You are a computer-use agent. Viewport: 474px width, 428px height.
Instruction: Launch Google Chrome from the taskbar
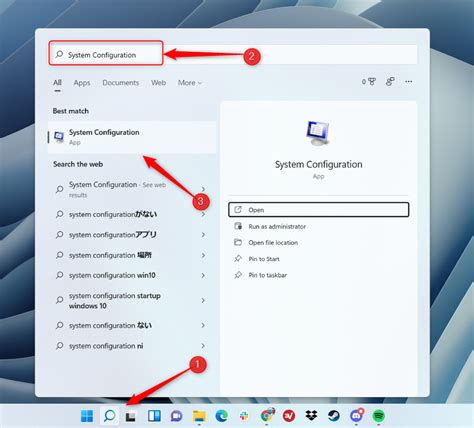coord(267,415)
